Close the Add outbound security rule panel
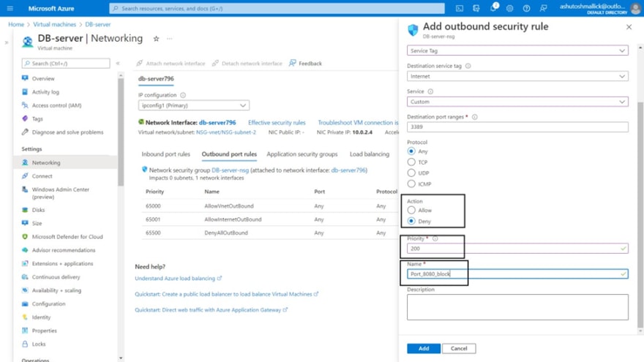 click(x=629, y=27)
